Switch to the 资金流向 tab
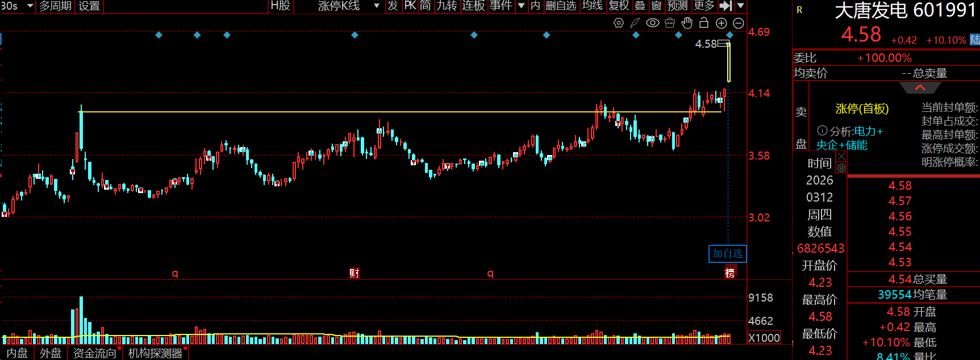 coord(94,353)
